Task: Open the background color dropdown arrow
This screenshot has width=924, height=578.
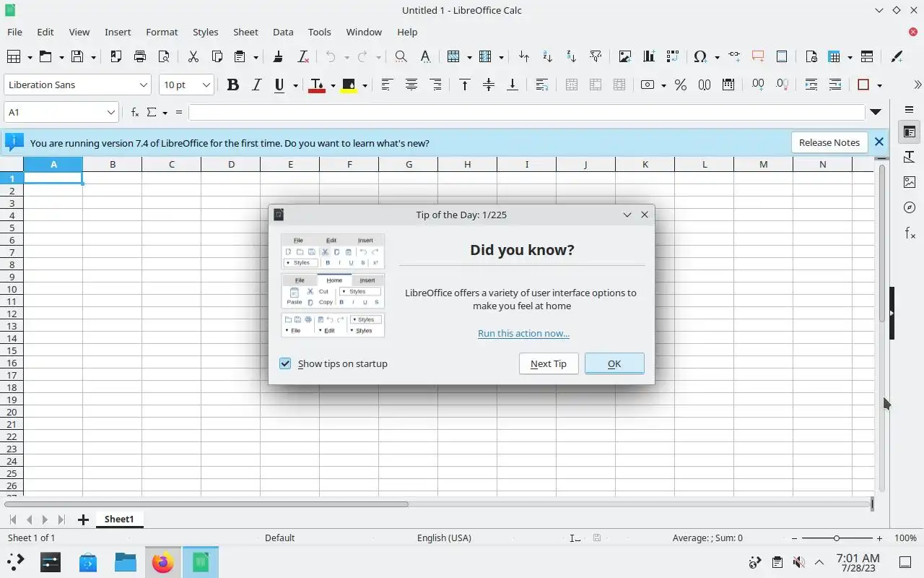Action: 365,85
